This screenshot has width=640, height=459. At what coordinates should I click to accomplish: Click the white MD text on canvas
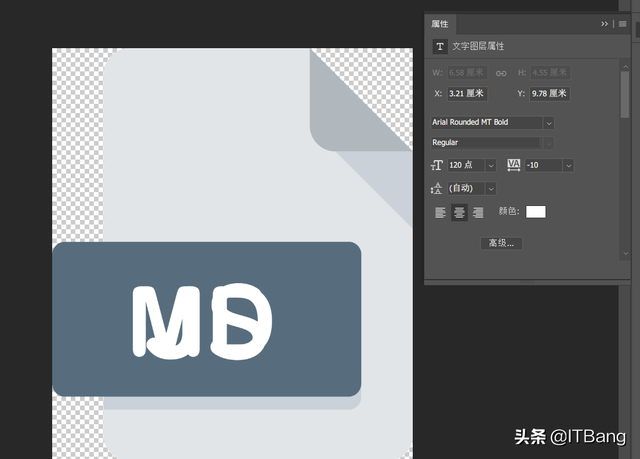202,322
